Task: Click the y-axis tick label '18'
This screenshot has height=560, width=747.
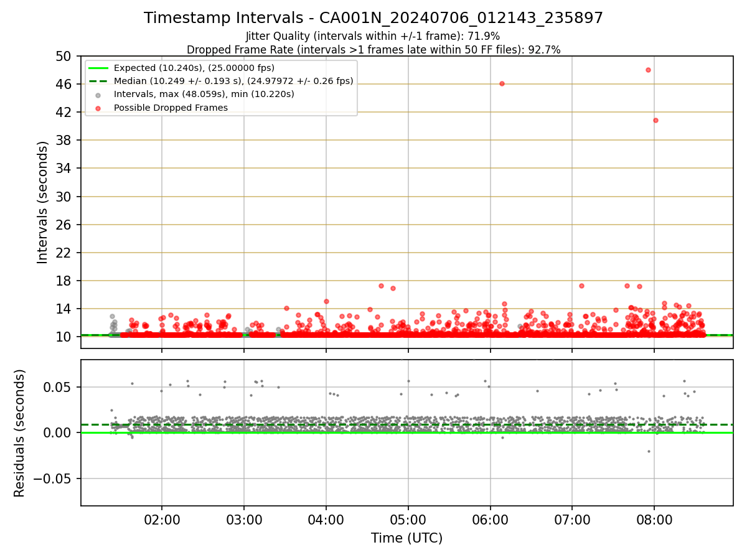Action: (x=65, y=281)
